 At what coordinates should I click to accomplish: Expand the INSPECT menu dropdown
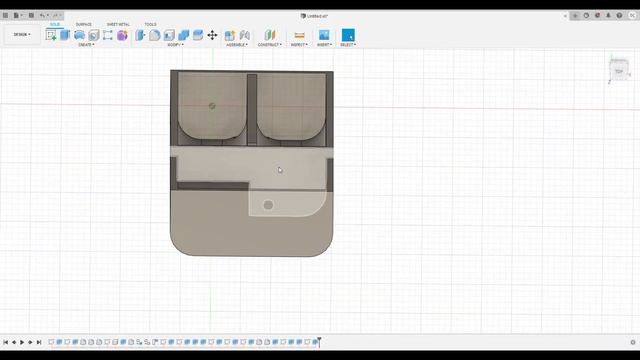pos(299,44)
